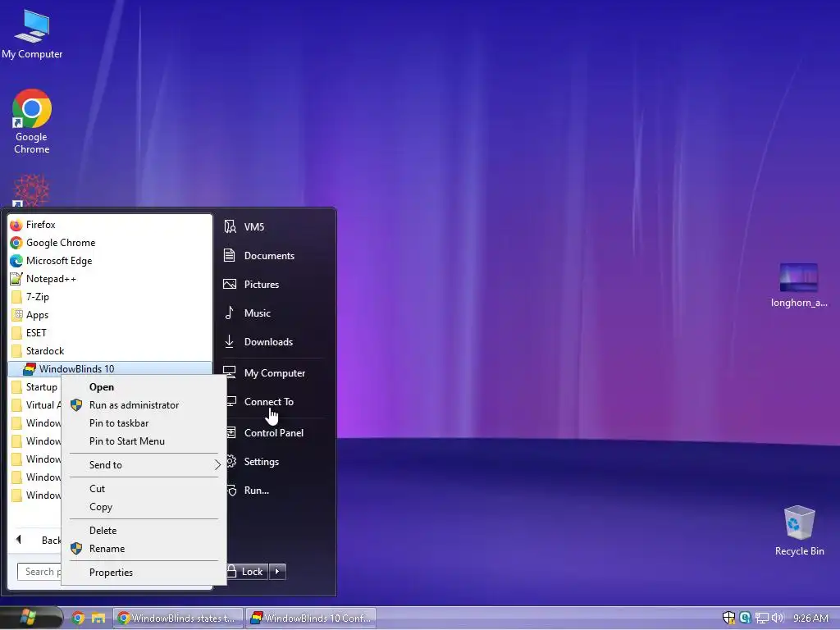Open My Computer desktop icon
The image size is (840, 630).
tap(32, 34)
